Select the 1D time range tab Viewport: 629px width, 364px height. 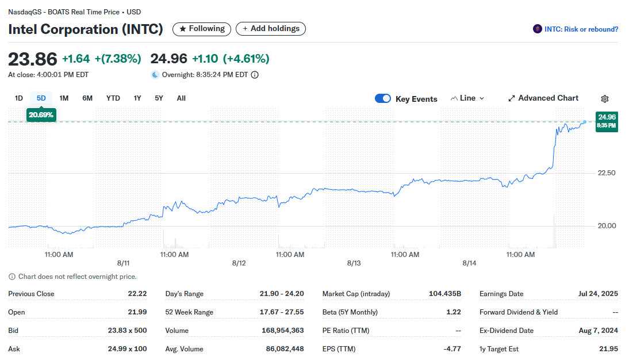pyautogui.click(x=19, y=98)
